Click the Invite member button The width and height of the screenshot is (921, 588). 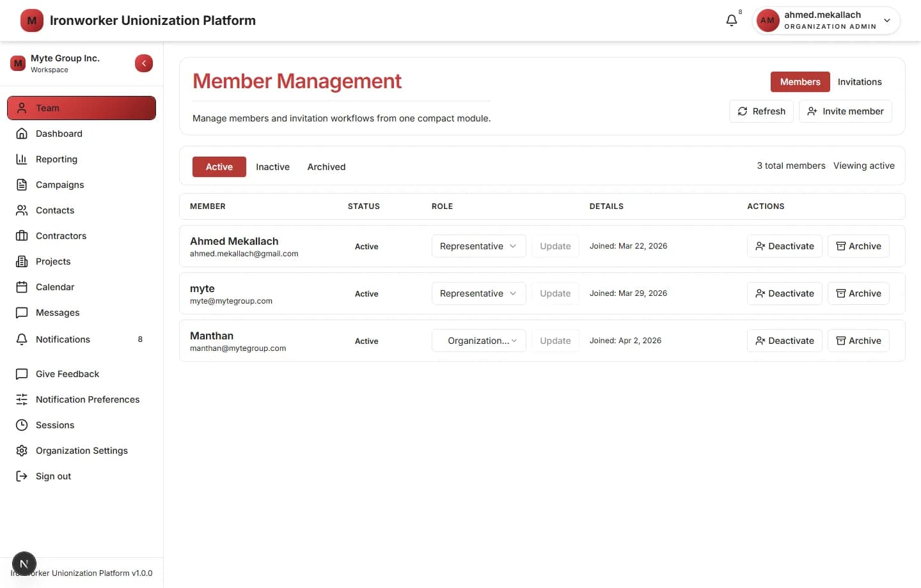[845, 111]
